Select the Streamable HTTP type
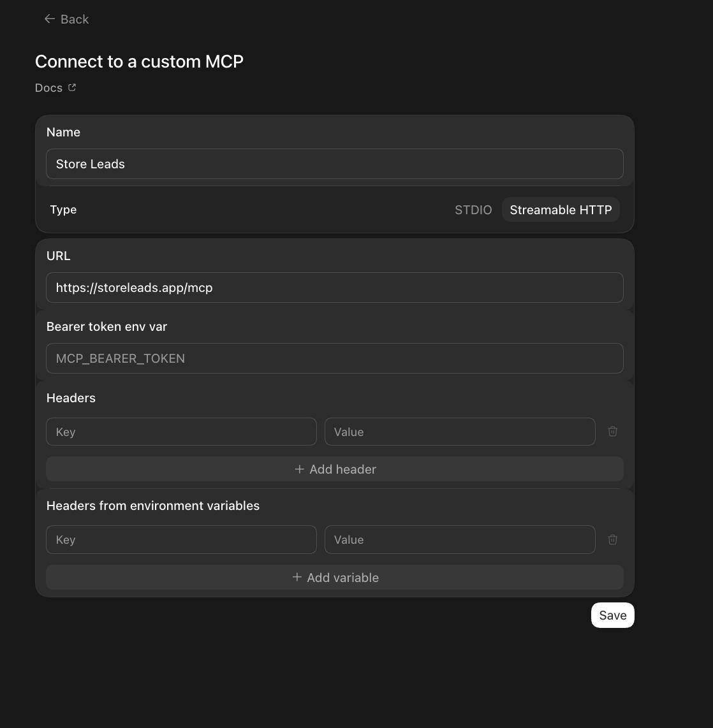Screen dimensions: 713x728 point(561,210)
